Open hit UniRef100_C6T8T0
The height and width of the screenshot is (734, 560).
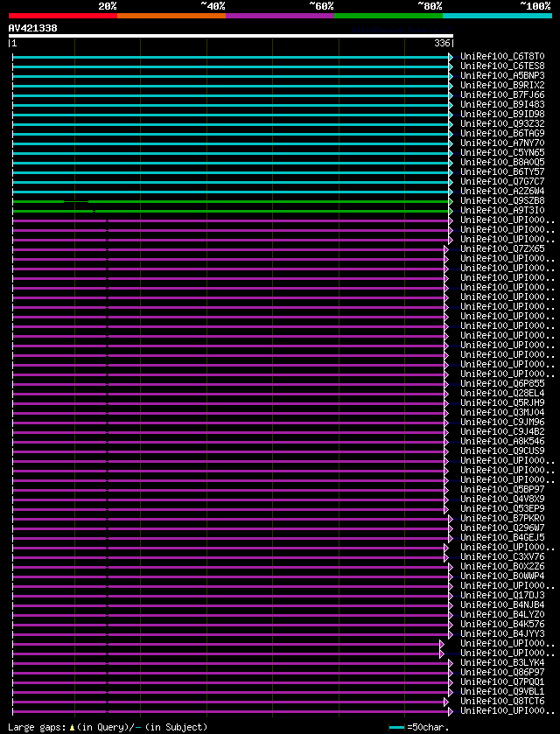pos(502,57)
